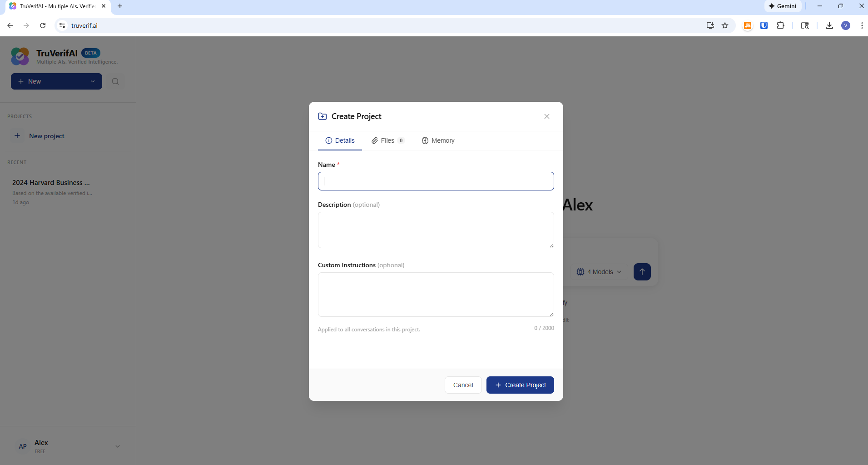
Task: Start a new project with the plus icon
Action: pyautogui.click(x=18, y=135)
